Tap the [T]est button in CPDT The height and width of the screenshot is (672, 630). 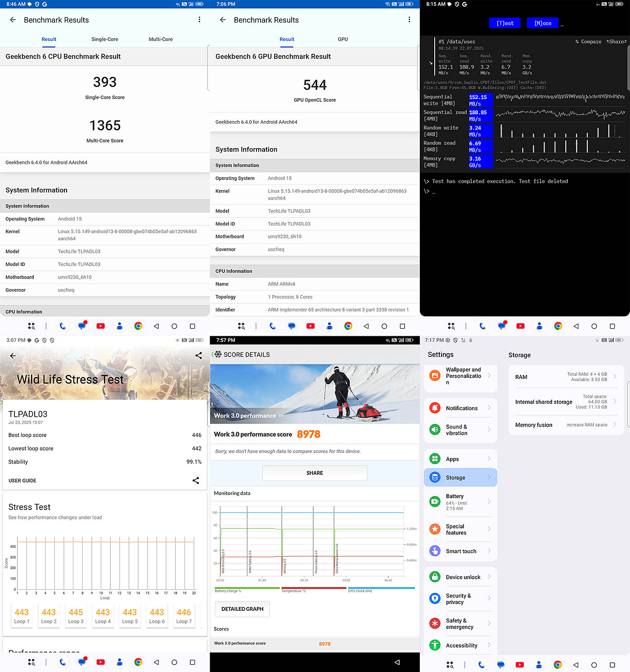pos(505,23)
